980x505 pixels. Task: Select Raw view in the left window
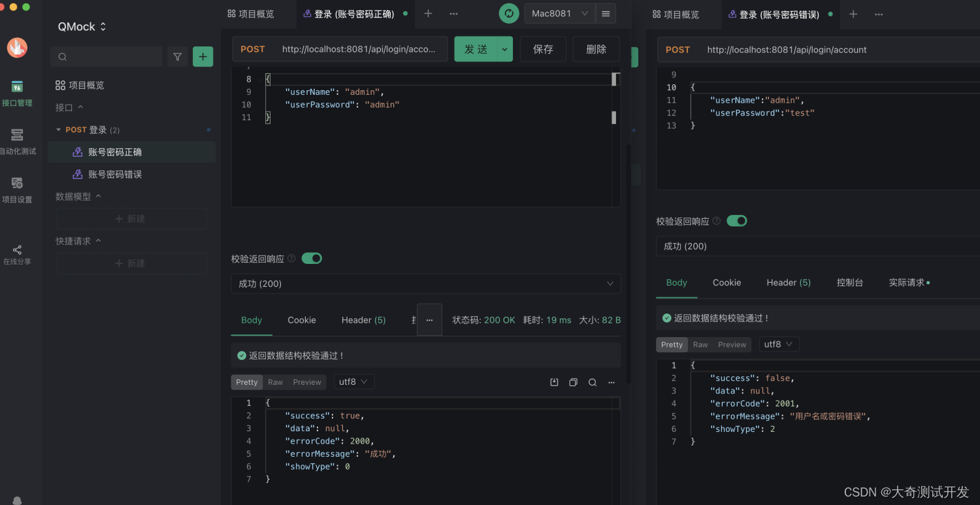pos(275,382)
